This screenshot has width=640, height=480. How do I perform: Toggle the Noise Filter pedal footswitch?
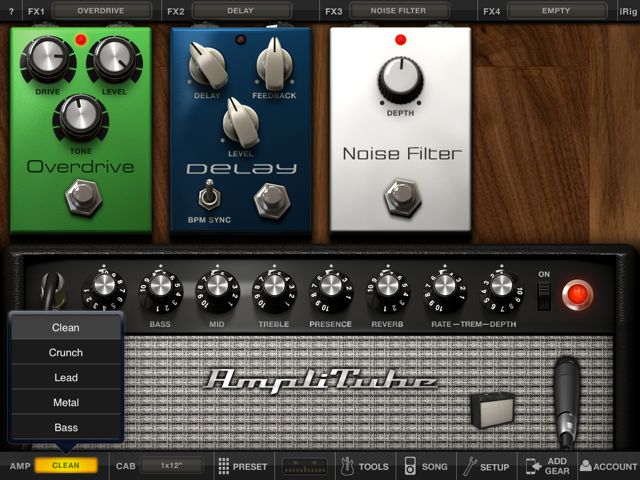click(402, 198)
